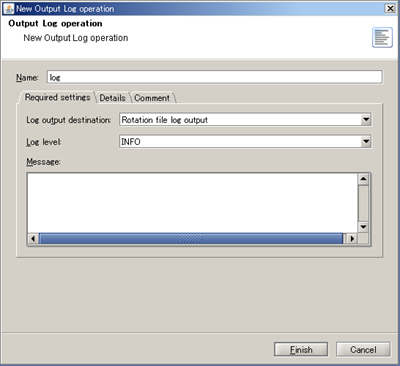The width and height of the screenshot is (400, 366).
Task: Select the Rotation file log output combo box
Action: (245, 120)
